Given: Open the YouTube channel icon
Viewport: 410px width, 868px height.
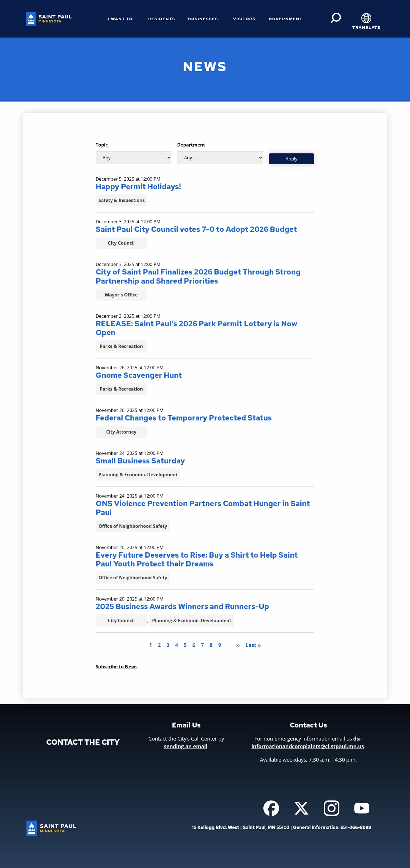Looking at the screenshot, I should click(361, 808).
